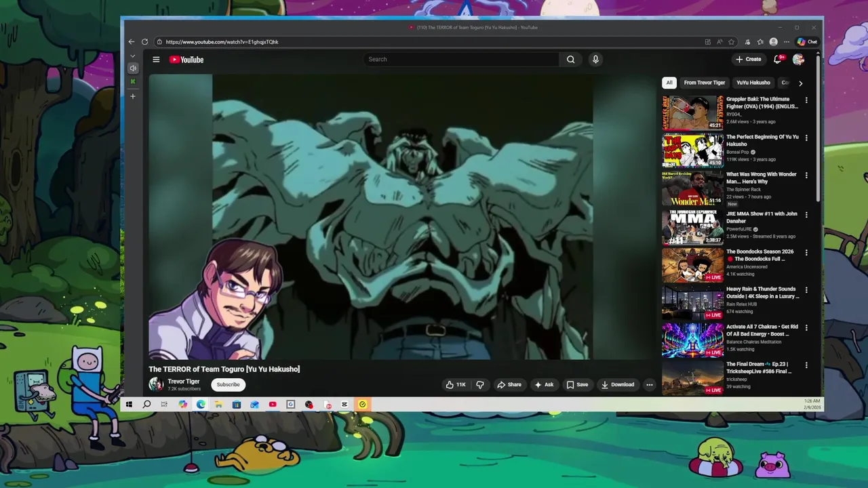Open Edge split screen/apps icon in address bar
Screen dimensions: 868x488
click(707, 42)
